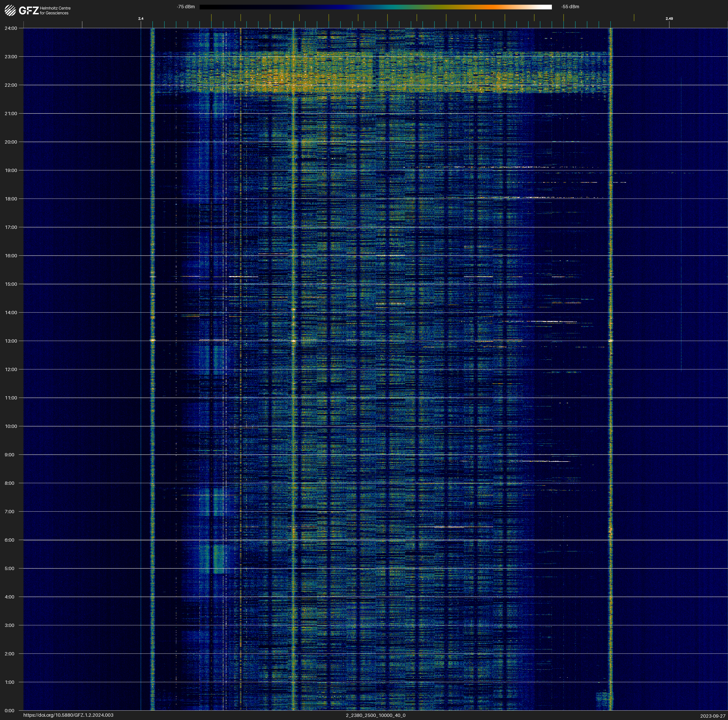Open the doi.org GFZ.1.2.2024.003 link
This screenshot has height=720, width=728.
tap(68, 715)
